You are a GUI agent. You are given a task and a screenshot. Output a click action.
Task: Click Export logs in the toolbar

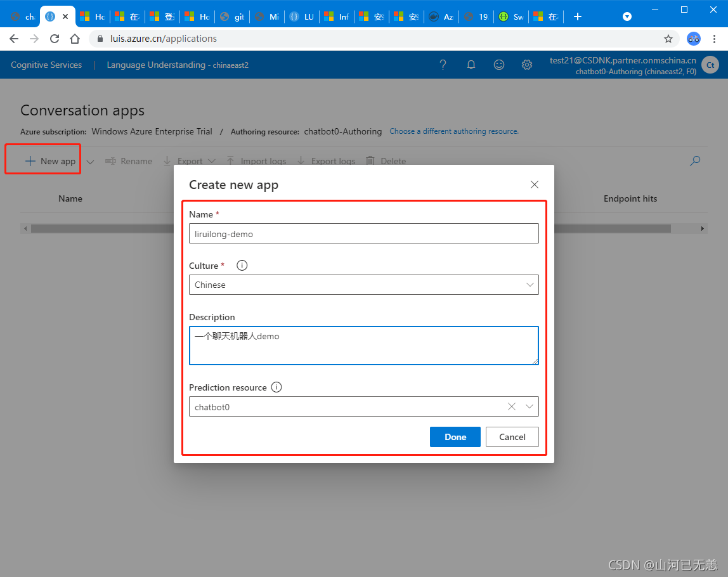pyautogui.click(x=326, y=161)
